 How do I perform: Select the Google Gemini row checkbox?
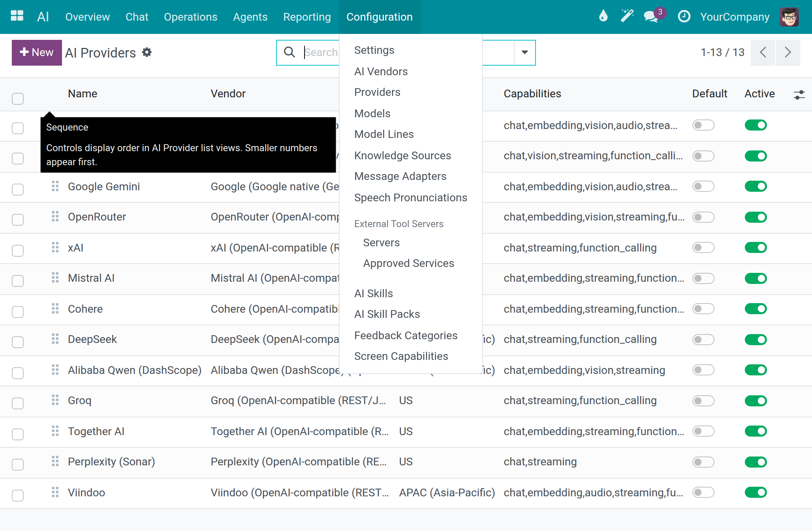18,189
